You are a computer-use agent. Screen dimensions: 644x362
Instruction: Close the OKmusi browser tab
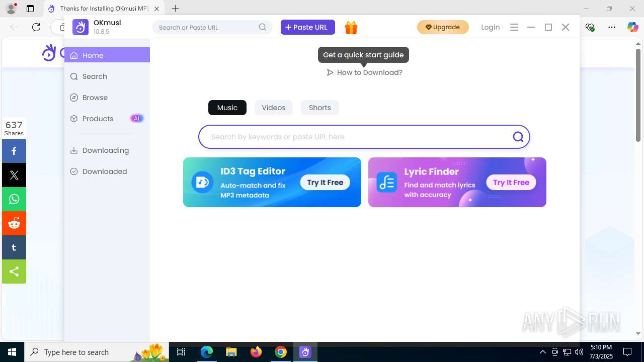click(156, 9)
